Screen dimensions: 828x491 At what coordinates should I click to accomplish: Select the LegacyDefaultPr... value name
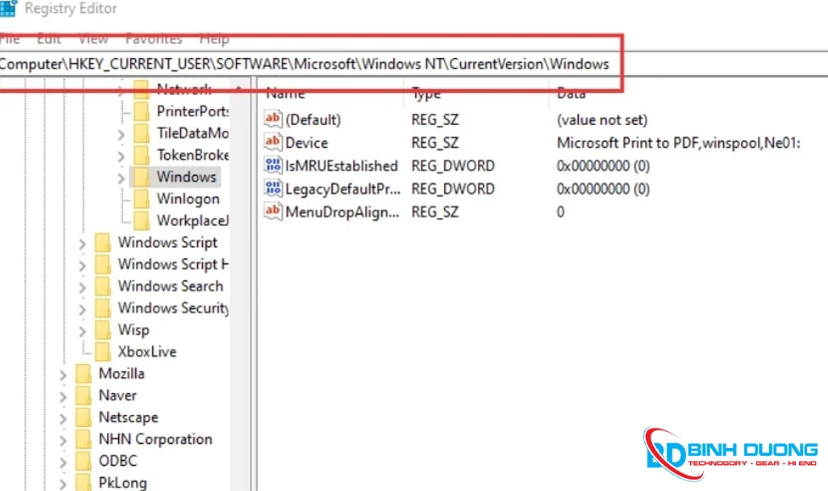(x=343, y=188)
